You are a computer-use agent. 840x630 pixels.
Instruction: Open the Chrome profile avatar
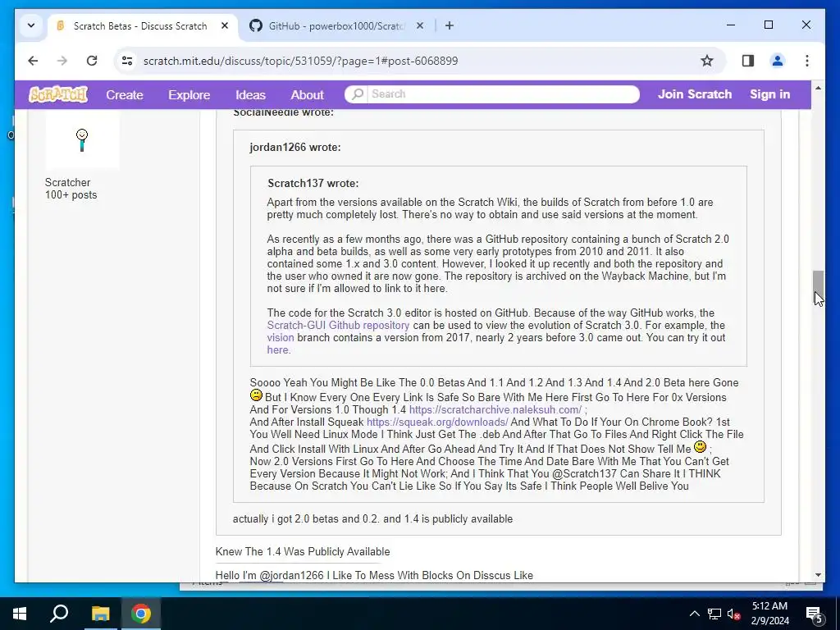778,61
